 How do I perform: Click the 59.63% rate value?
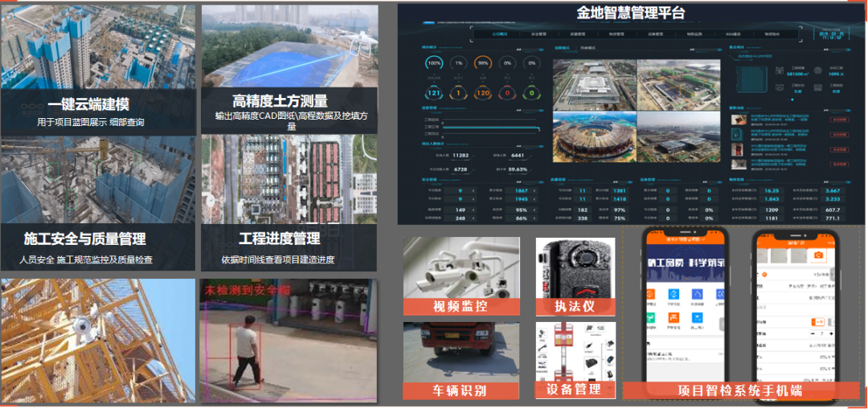pyautogui.click(x=518, y=169)
